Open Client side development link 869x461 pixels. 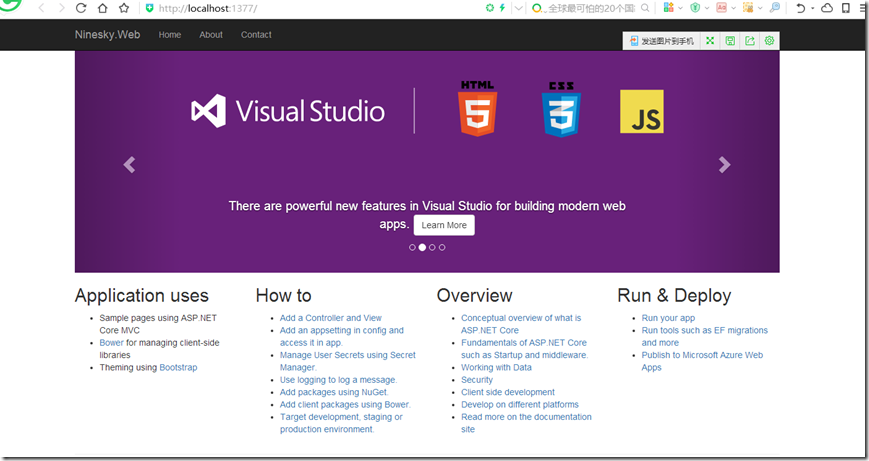(508, 392)
